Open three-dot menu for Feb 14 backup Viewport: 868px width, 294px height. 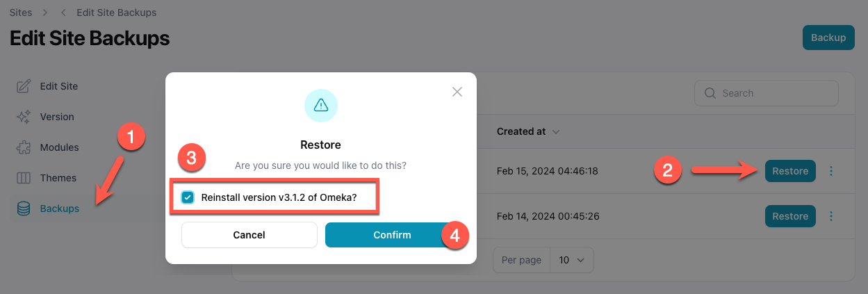tap(832, 216)
